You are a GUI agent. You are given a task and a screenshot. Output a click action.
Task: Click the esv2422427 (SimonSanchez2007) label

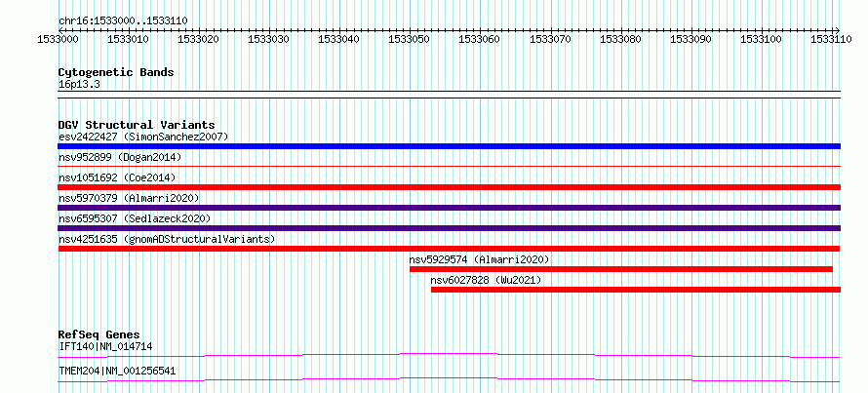pyautogui.click(x=143, y=137)
